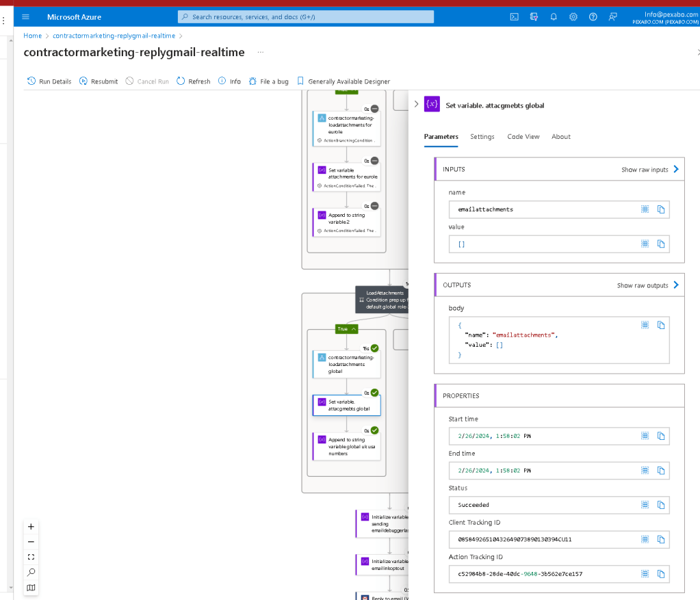Select Initialize variable sending emaildebugger node

382,523
